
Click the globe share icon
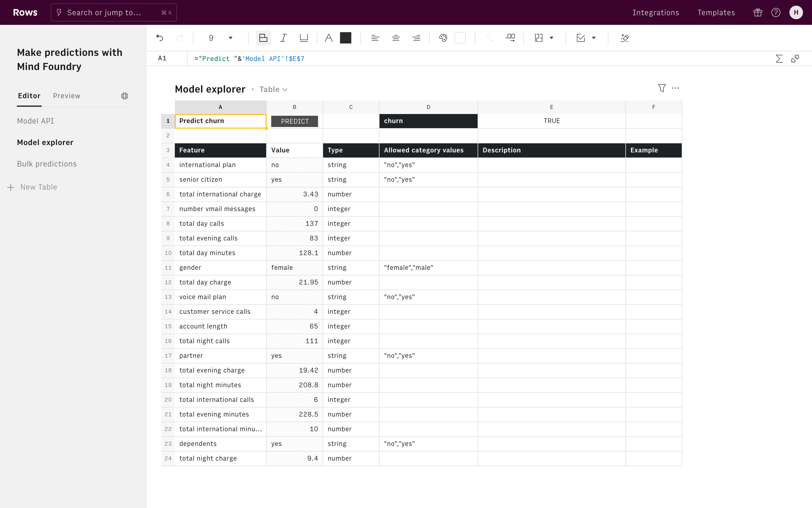click(125, 96)
